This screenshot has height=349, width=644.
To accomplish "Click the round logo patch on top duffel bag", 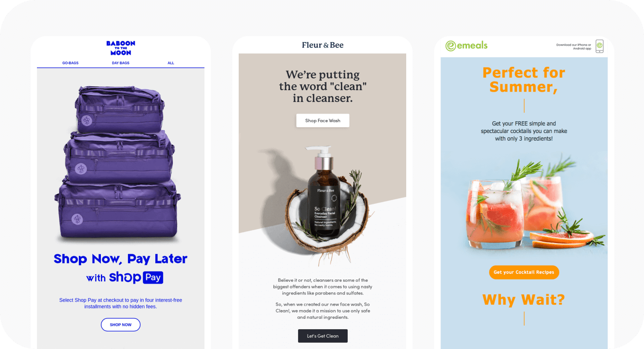I will click(87, 121).
